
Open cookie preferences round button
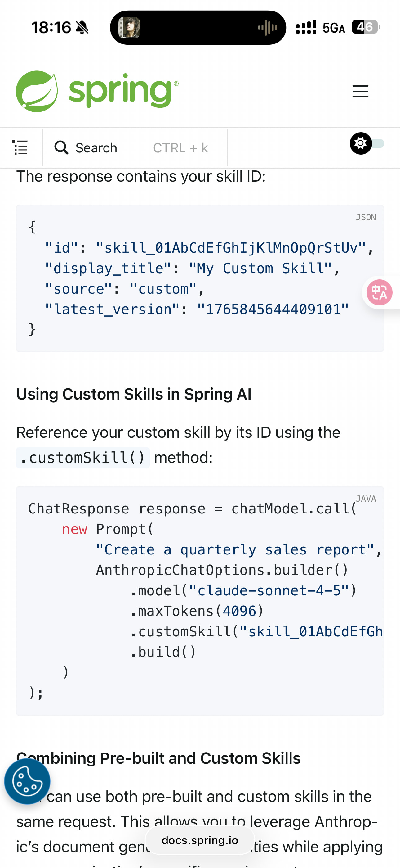(27, 781)
